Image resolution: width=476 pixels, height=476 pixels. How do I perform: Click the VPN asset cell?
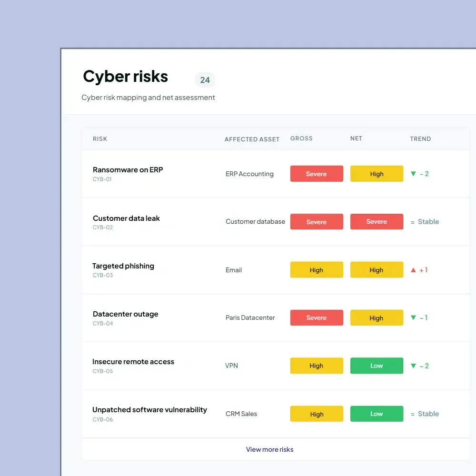coord(231,366)
